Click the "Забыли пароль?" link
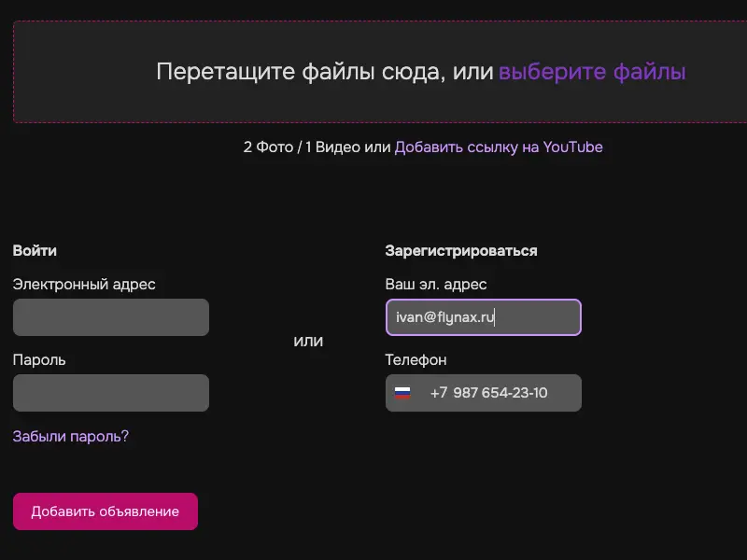Screen dimensions: 747x560 tap(71, 436)
